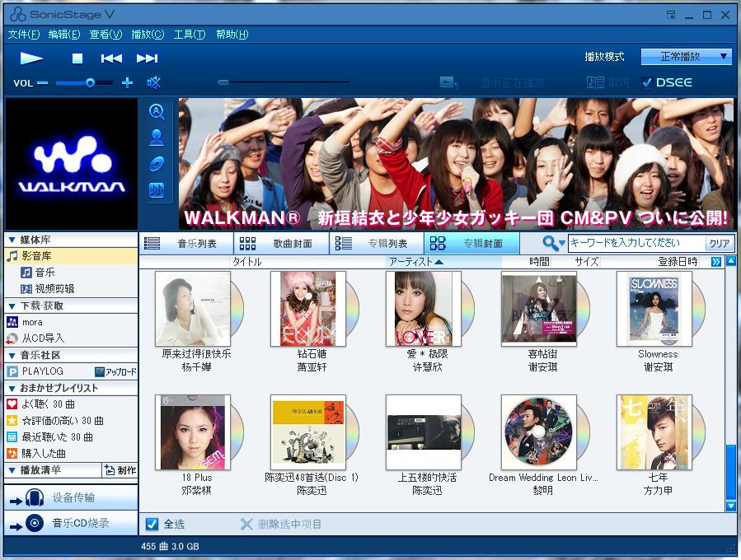
Task: Switch to 专辑列表 view
Action: [377, 244]
